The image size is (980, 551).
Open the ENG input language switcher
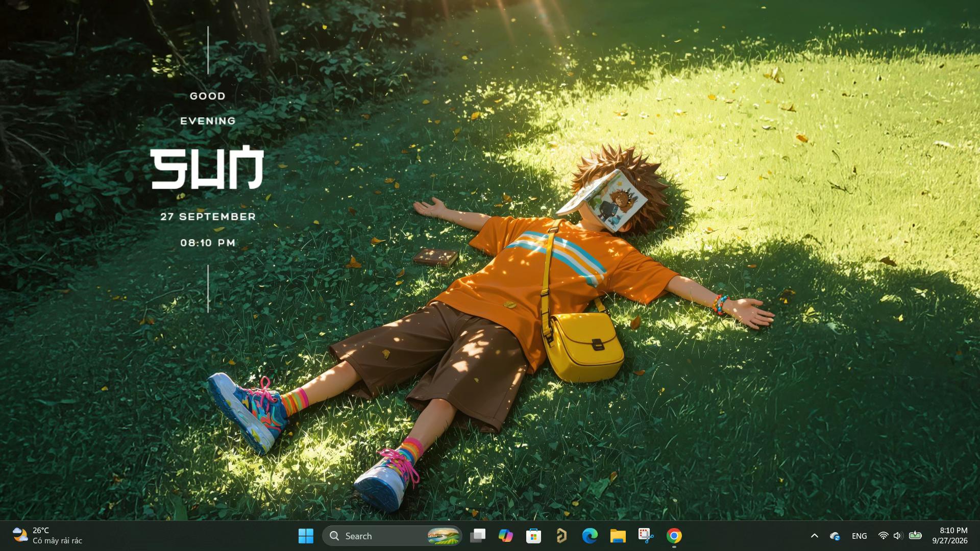click(859, 536)
